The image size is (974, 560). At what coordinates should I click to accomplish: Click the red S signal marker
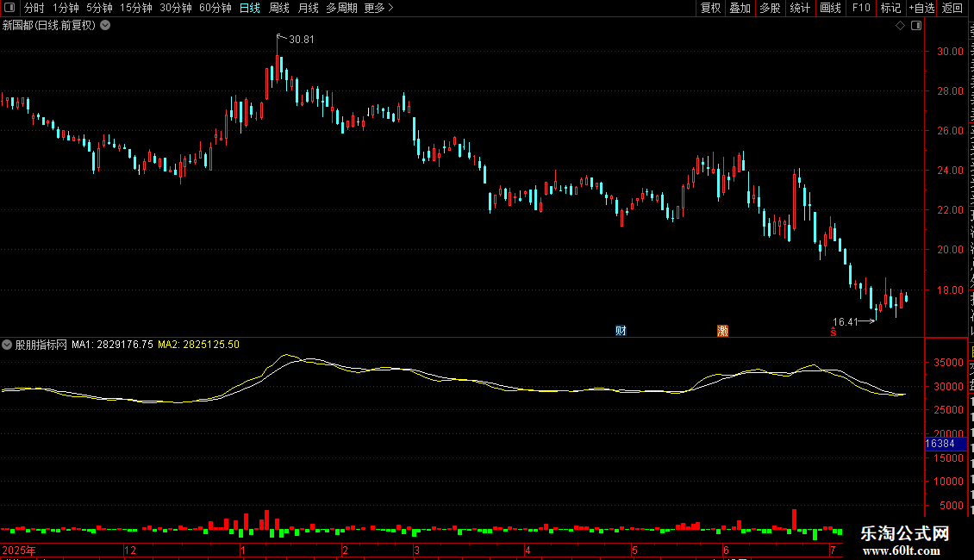click(x=834, y=333)
